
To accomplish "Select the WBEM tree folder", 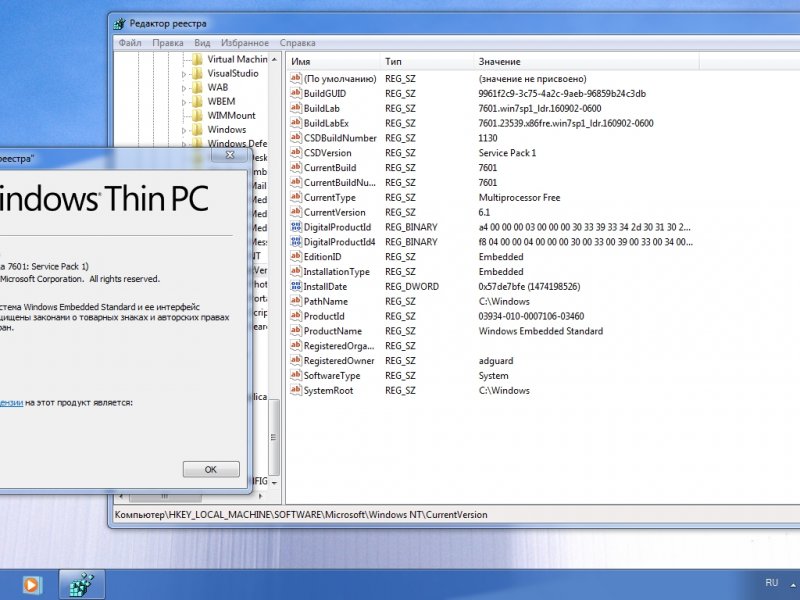I will click(221, 101).
